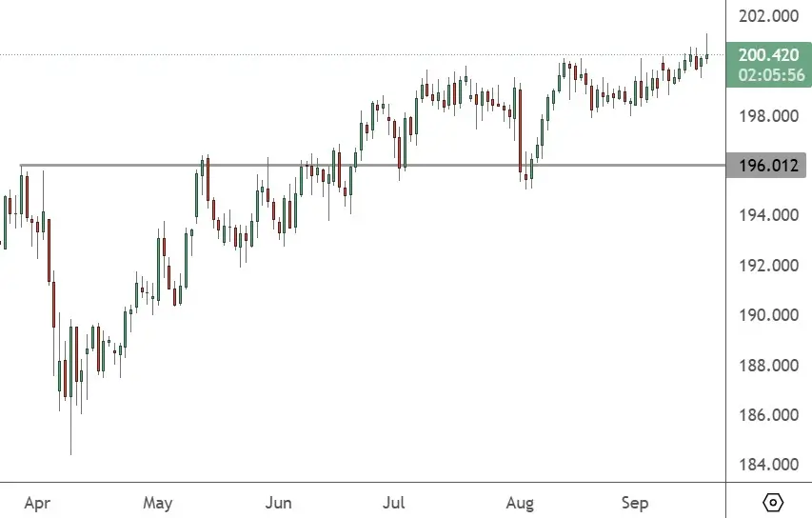The image size is (812, 518).
Task: Click the latest candlestick at chart's right edge
Action: coord(706,57)
